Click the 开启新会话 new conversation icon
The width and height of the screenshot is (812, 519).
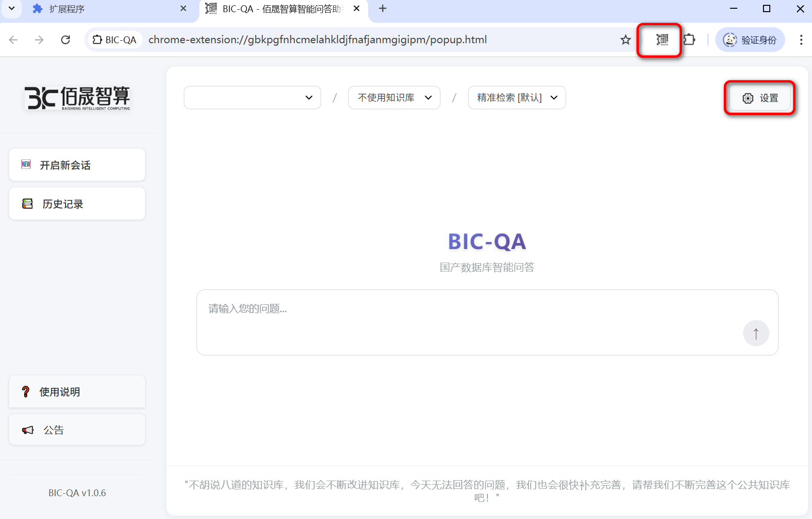pos(27,165)
